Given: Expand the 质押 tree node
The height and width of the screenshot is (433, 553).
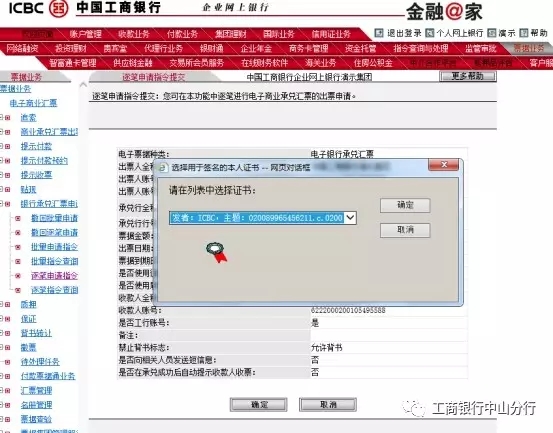Looking at the screenshot, I should click(1, 305).
